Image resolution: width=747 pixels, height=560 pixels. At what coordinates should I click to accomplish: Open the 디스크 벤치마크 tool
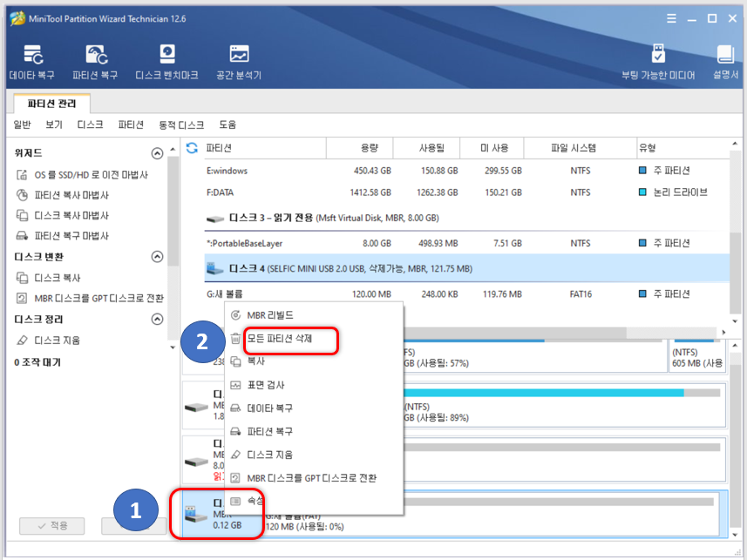166,62
